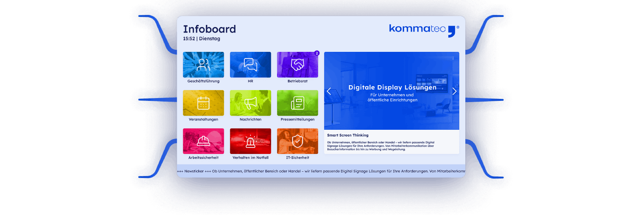644x215 pixels.
Task: Open the Betriebsrat handshake tile
Action: coord(297,65)
